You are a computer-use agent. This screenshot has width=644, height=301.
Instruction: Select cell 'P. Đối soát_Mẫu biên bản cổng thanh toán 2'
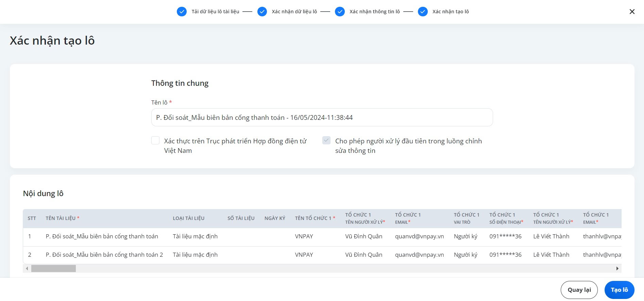104,255
